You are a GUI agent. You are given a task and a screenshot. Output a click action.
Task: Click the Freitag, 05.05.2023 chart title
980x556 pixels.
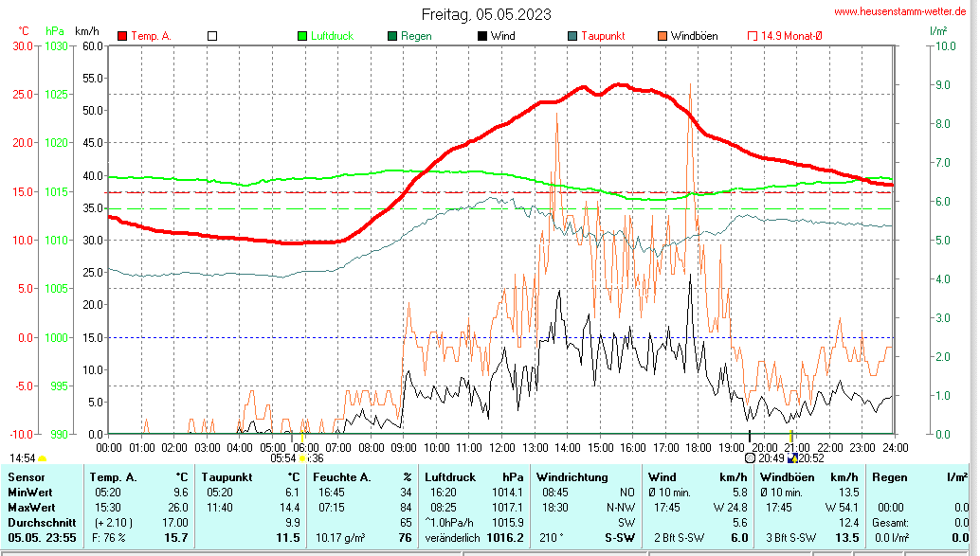tap(486, 14)
